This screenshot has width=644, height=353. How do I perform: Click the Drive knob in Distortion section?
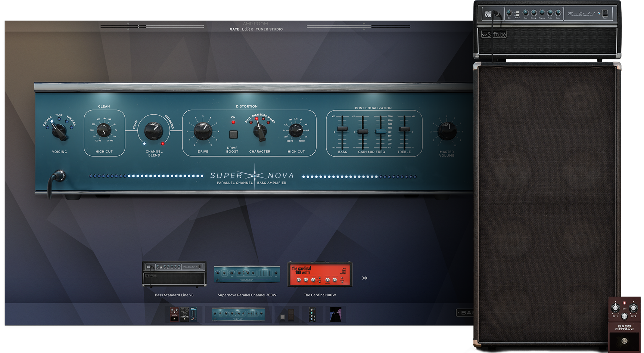[x=203, y=131]
